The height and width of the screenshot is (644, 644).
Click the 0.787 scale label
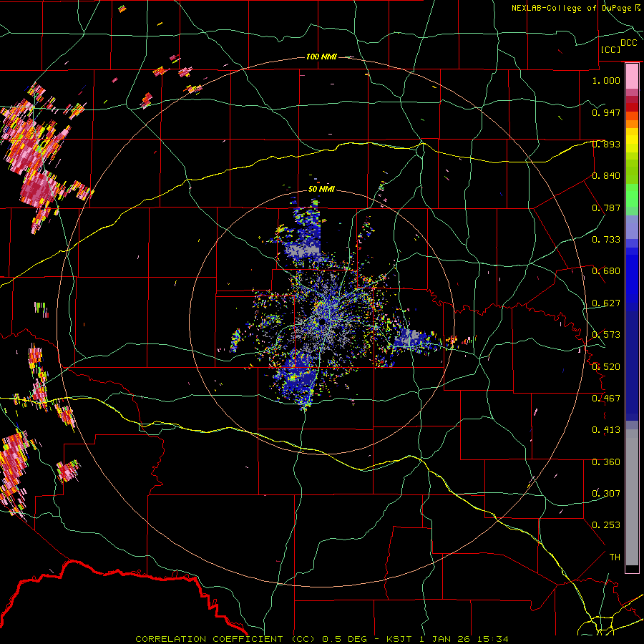point(606,208)
